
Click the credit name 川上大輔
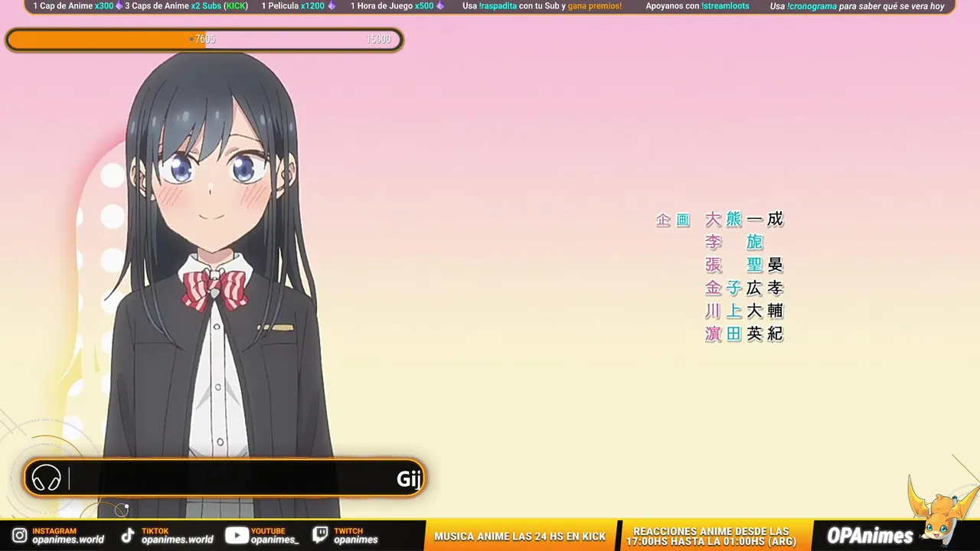[744, 311]
